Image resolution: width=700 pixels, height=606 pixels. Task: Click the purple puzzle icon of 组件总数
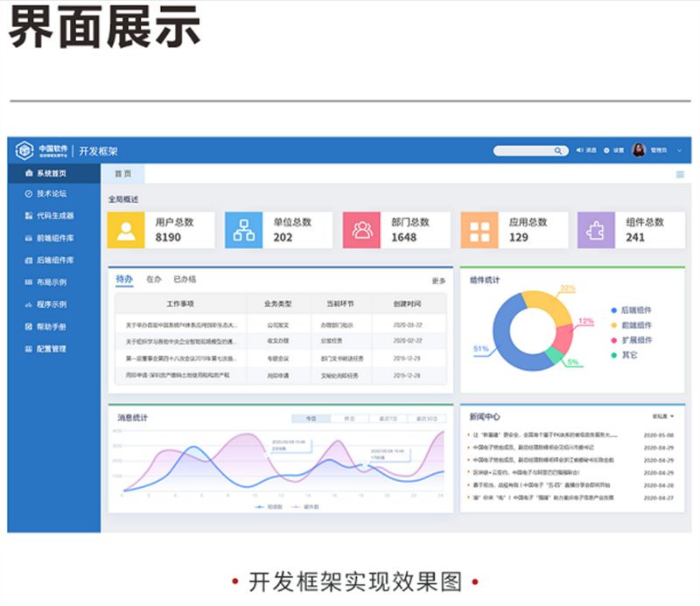click(x=596, y=230)
